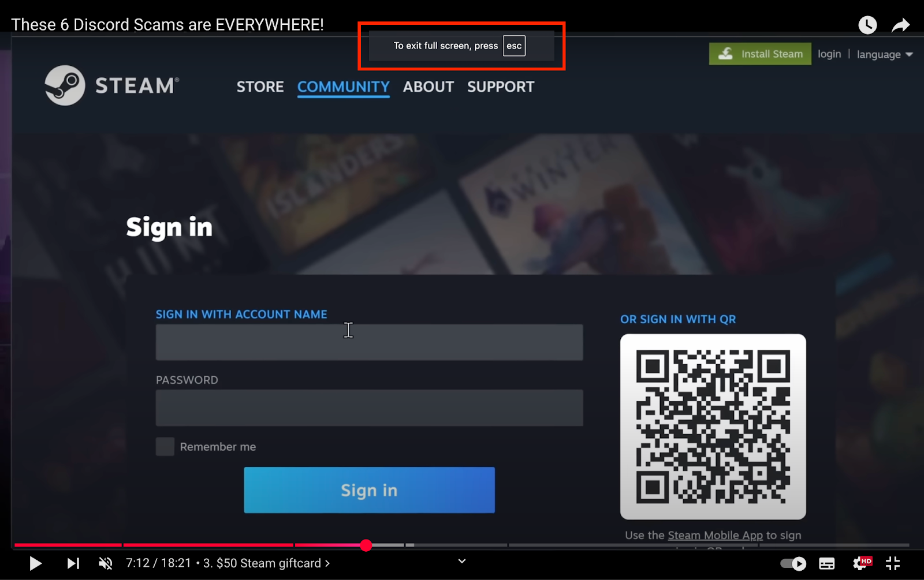This screenshot has height=580, width=924.
Task: Seek on the video progress bar
Action: click(462, 545)
